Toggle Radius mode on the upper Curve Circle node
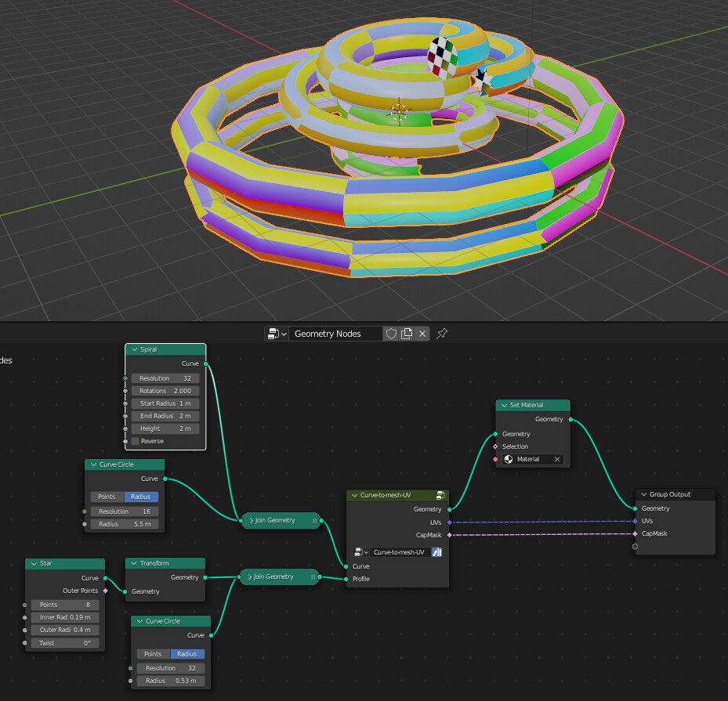The width and height of the screenshot is (728, 701). (x=140, y=497)
